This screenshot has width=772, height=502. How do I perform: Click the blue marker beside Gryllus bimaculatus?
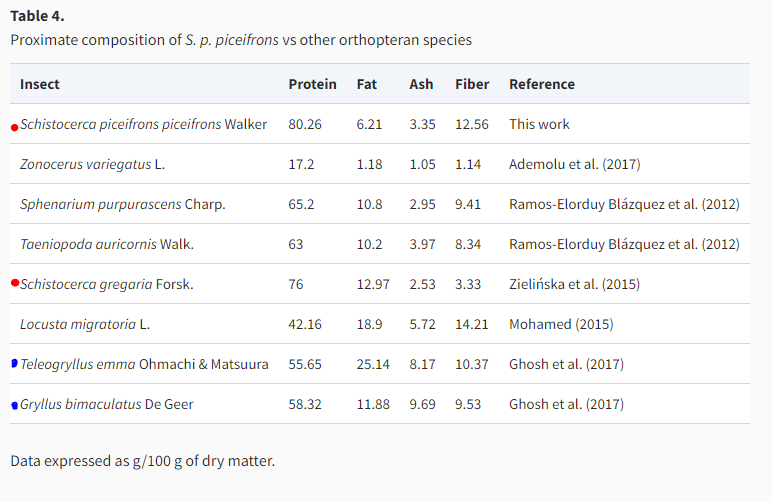point(14,405)
